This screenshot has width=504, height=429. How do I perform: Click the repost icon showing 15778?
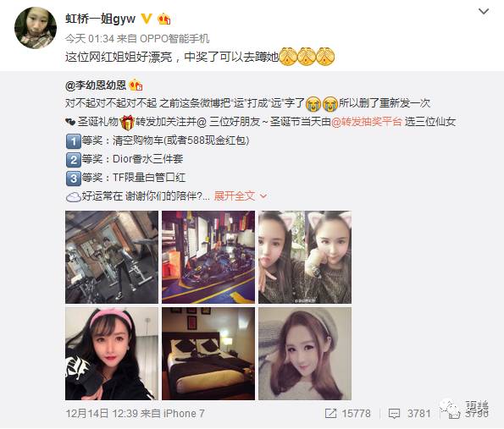tap(330, 414)
